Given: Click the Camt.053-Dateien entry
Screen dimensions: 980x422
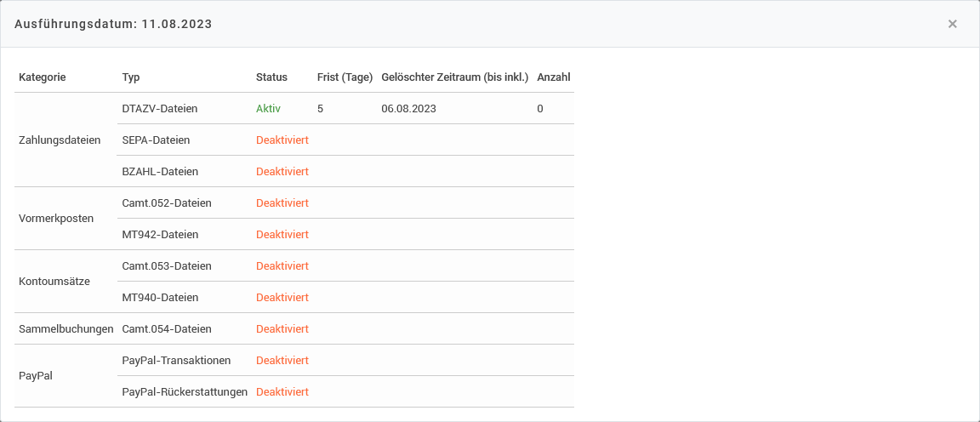Looking at the screenshot, I should [x=167, y=266].
